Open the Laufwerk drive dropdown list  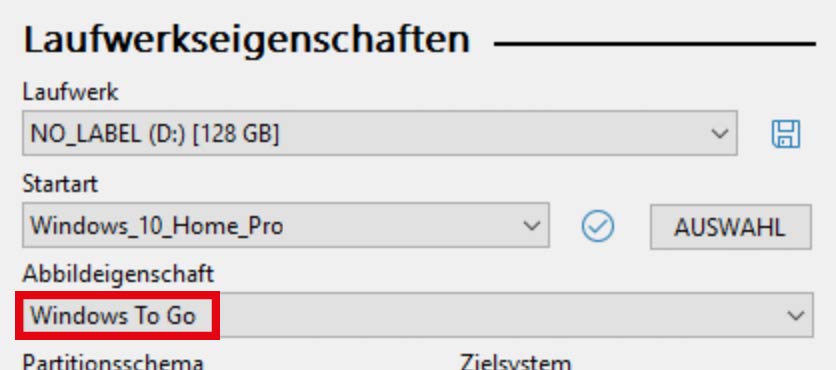(x=380, y=133)
